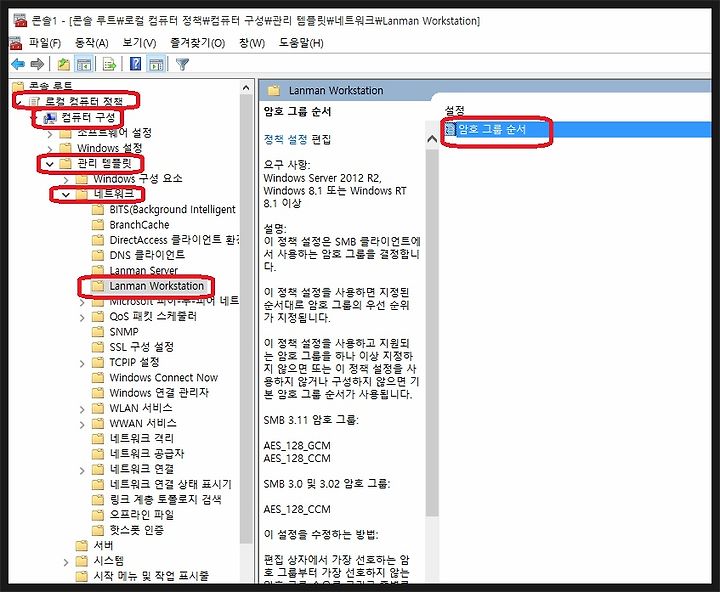This screenshot has height=592, width=720.
Task: Click the MMC console icon in title bar
Action: pos(20,21)
